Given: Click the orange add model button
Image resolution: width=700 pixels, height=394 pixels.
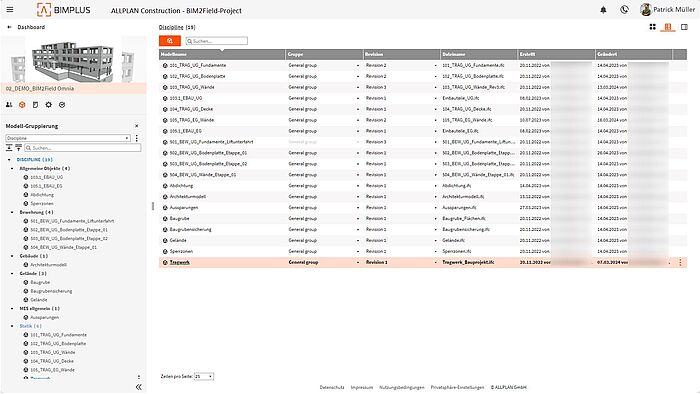Looking at the screenshot, I should pos(170,41).
